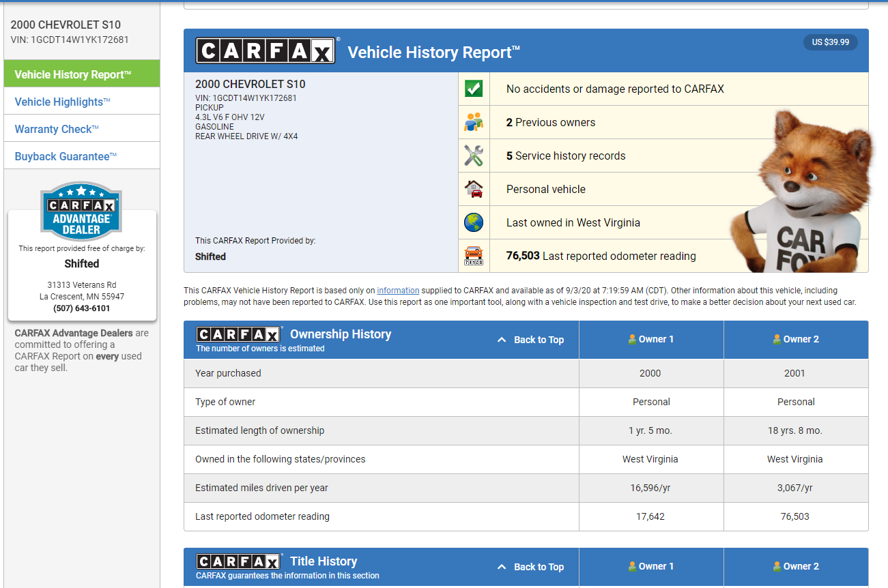Click 'No accidents or damage reported to CARFAX'
Screen dimensions: 888x588
click(615, 89)
